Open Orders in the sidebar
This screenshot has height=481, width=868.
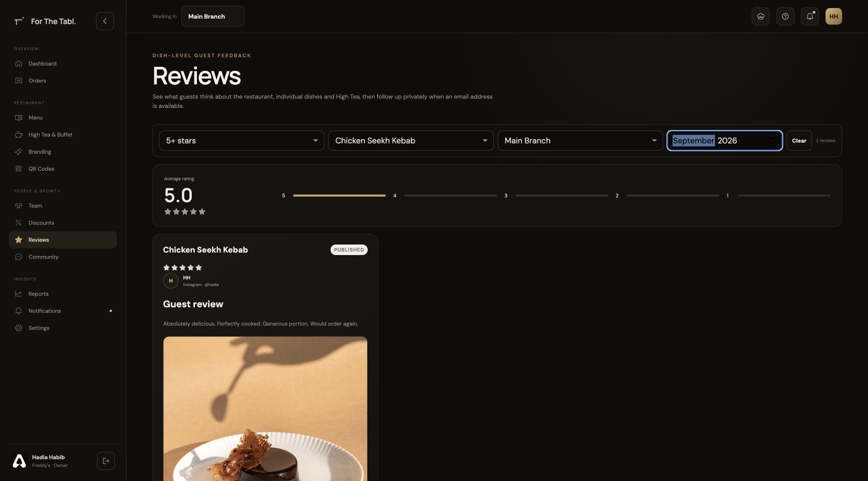(x=63, y=81)
